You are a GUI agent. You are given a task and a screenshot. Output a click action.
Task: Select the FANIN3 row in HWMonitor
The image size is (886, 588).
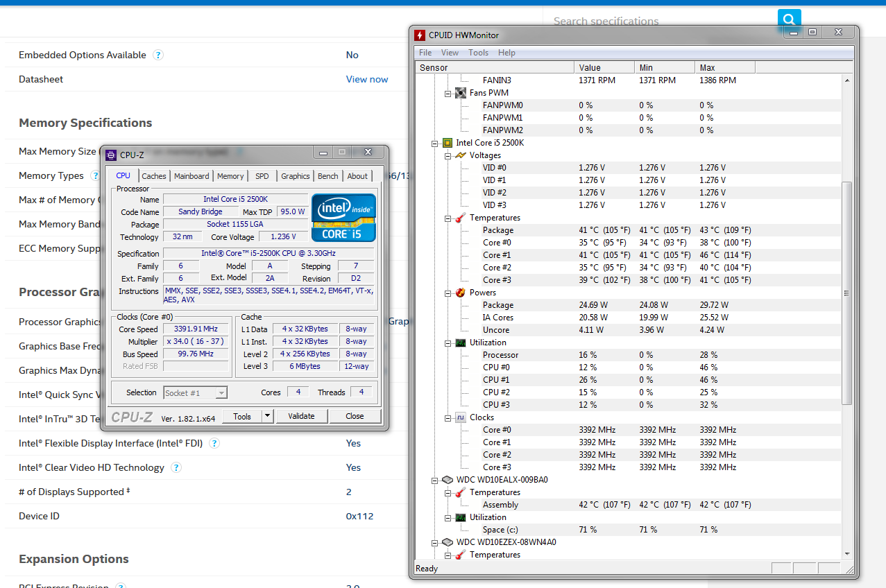628,80
